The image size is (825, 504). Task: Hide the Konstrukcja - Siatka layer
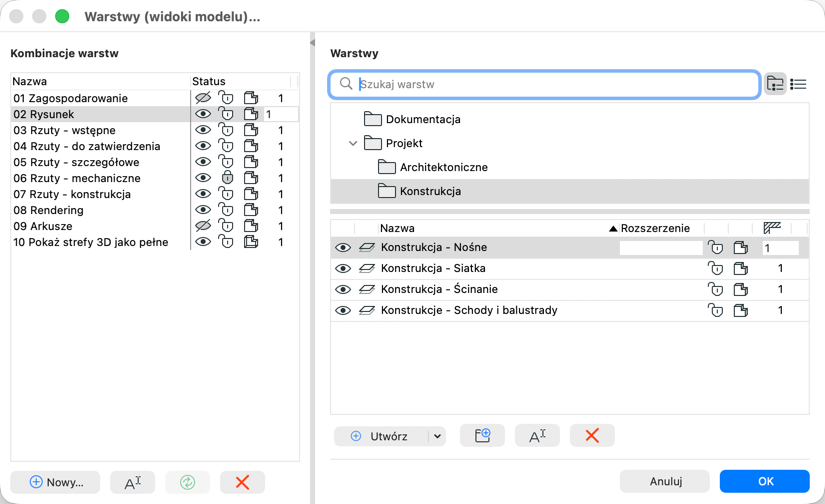coord(343,268)
